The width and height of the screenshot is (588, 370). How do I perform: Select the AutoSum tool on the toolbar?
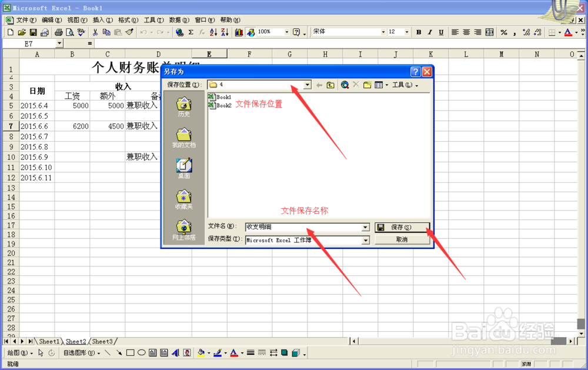tap(191, 31)
